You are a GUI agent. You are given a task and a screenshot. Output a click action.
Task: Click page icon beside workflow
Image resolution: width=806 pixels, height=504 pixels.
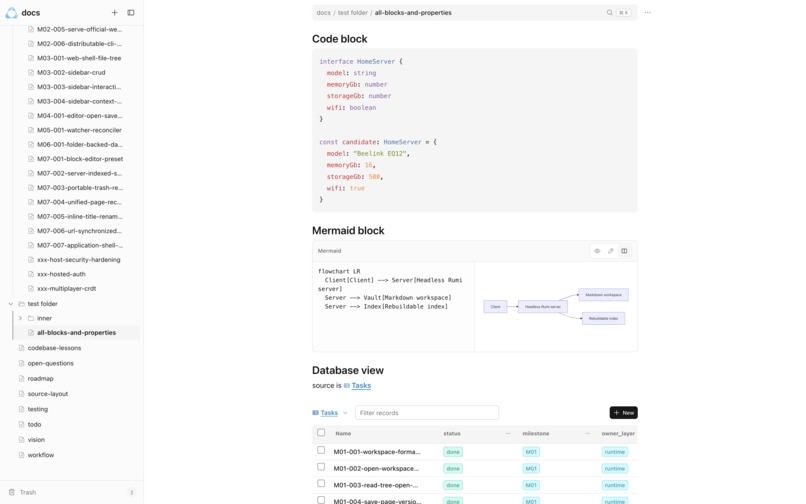[x=22, y=455]
